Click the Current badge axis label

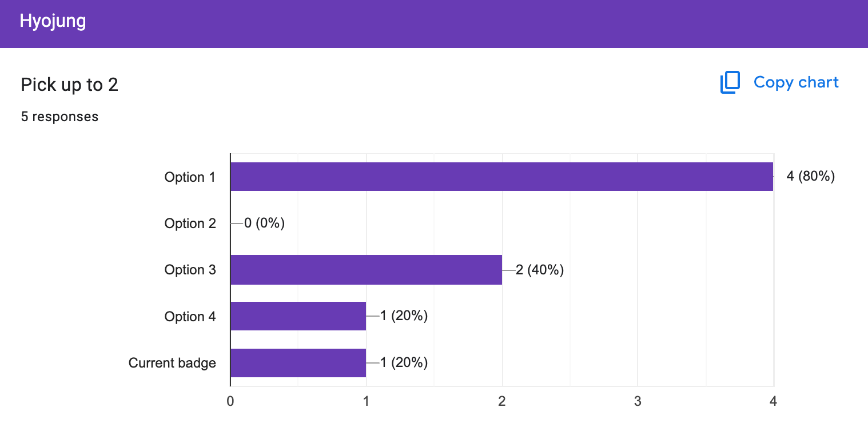point(172,363)
